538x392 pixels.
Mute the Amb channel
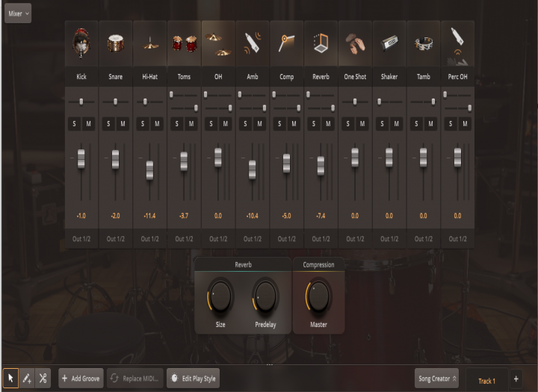[x=259, y=124]
